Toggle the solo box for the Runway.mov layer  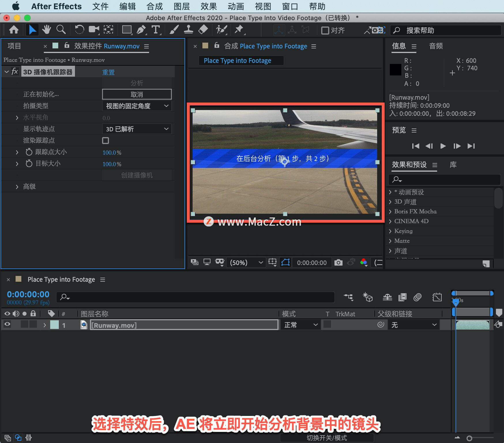pyautogui.click(x=25, y=324)
